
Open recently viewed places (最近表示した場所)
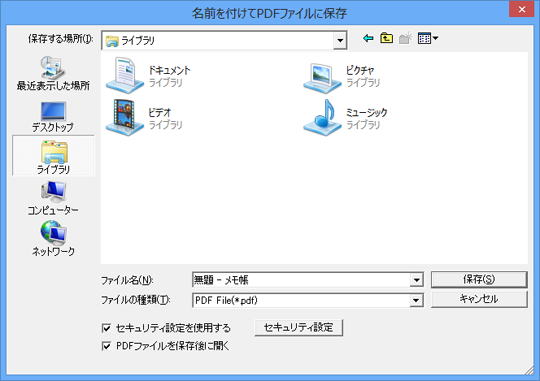[53, 73]
